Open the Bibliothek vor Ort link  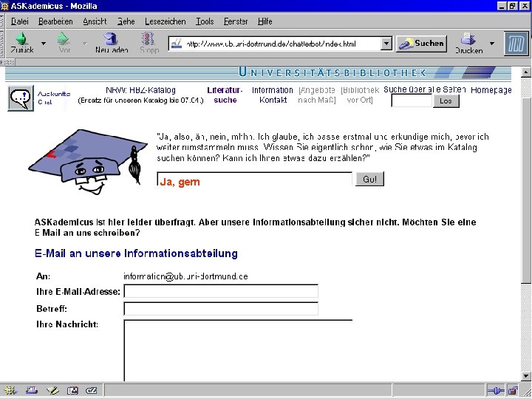tap(360, 95)
